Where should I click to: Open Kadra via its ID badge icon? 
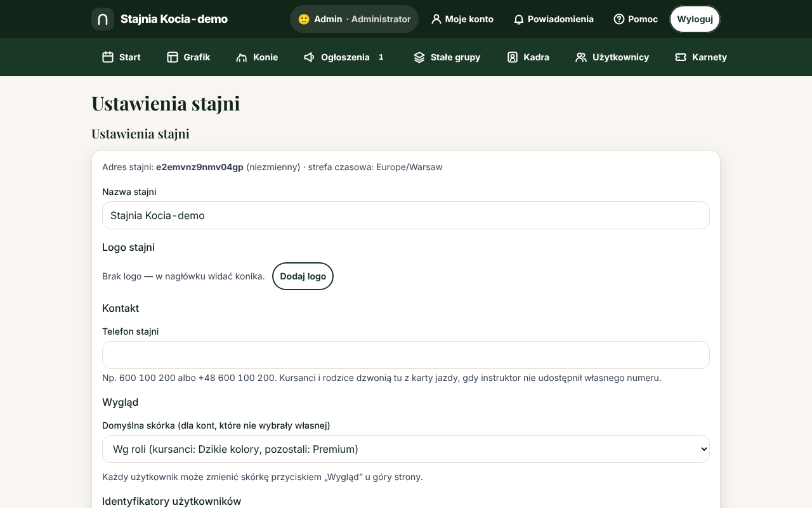(x=513, y=57)
